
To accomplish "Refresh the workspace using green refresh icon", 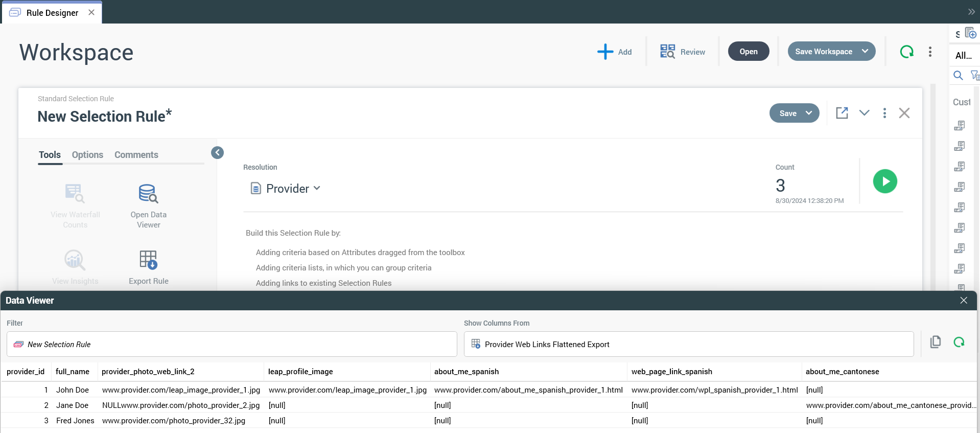I will click(x=906, y=52).
